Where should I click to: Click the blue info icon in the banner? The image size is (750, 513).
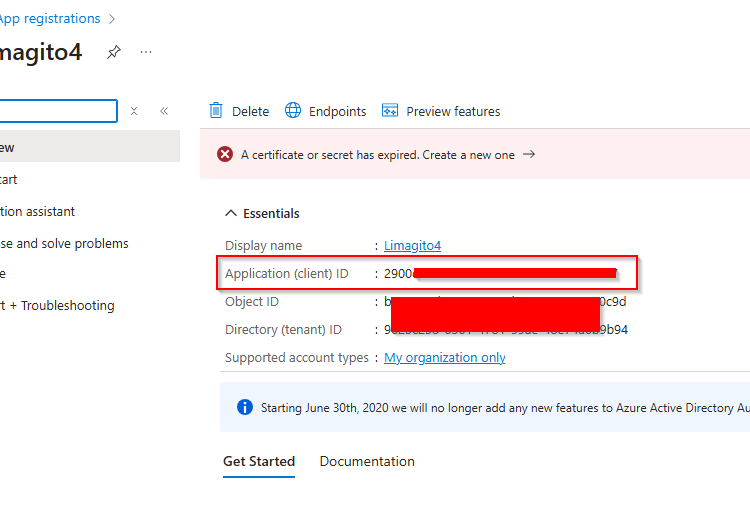[x=245, y=407]
